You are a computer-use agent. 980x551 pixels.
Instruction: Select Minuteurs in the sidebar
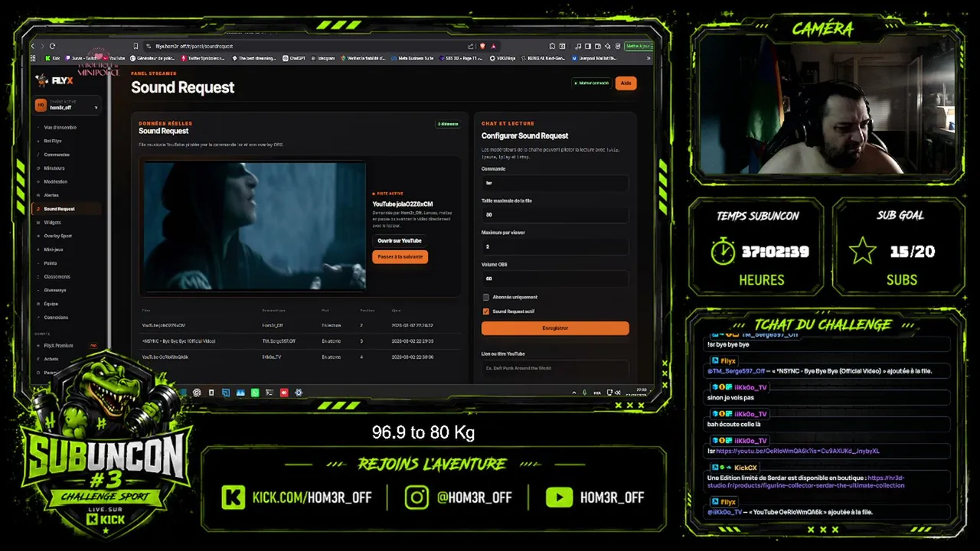[54, 168]
